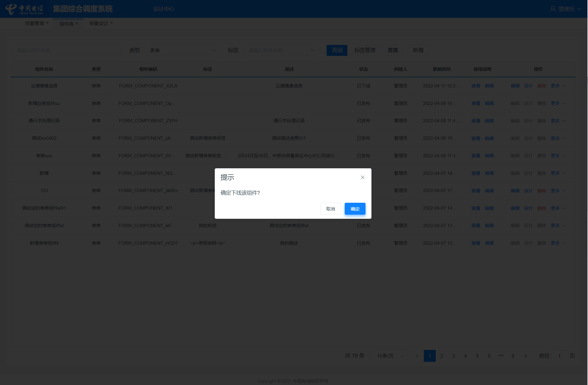This screenshot has width=588, height=385.
Task: Close the 场景设计 tab via X icon
Action: click(x=112, y=23)
